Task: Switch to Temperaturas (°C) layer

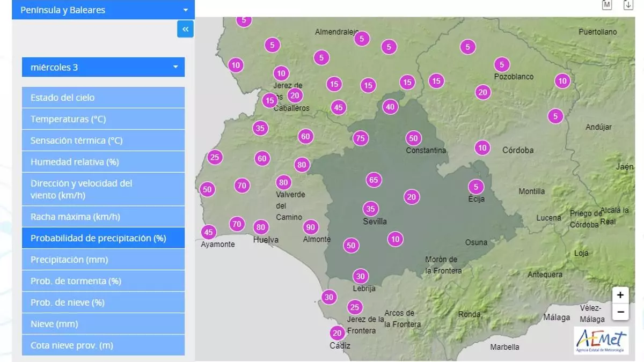Action: tap(103, 119)
